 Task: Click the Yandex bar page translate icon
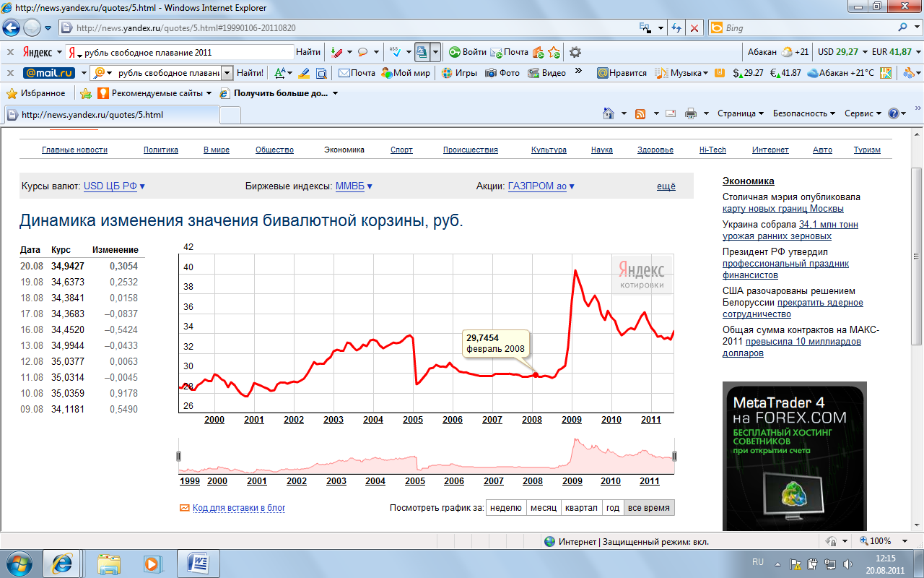click(422, 52)
